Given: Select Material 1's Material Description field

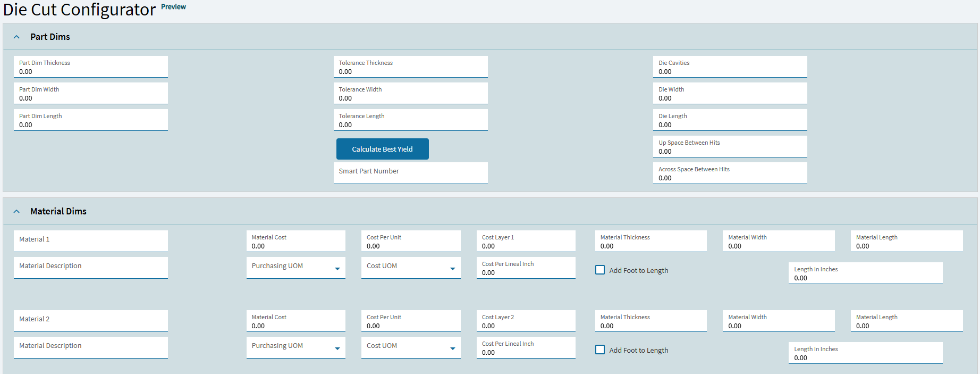Looking at the screenshot, I should [x=90, y=268].
